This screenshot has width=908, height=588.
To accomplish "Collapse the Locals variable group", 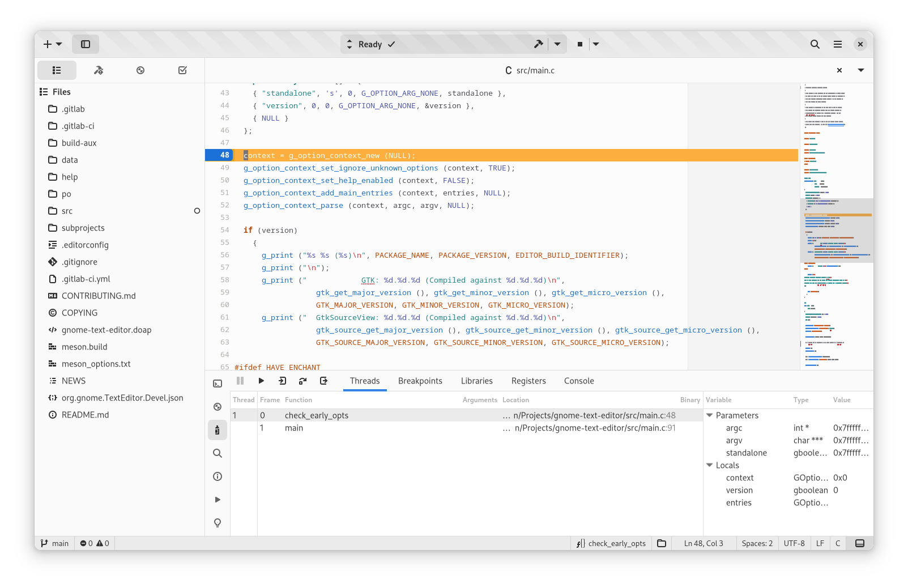I will click(709, 465).
